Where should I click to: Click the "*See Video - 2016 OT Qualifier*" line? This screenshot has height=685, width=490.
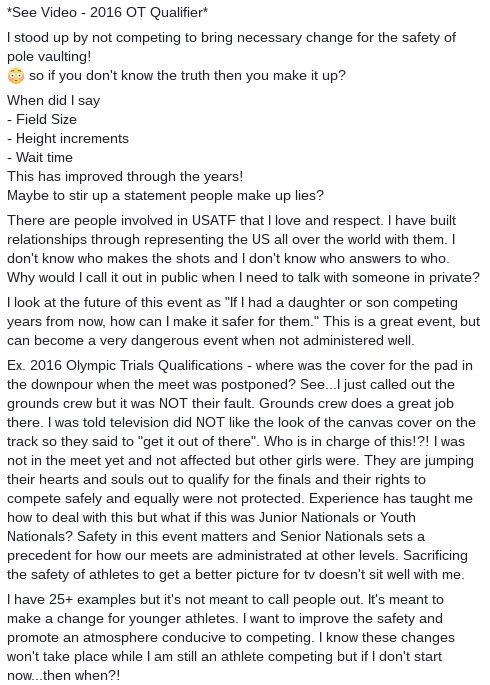coord(107,13)
